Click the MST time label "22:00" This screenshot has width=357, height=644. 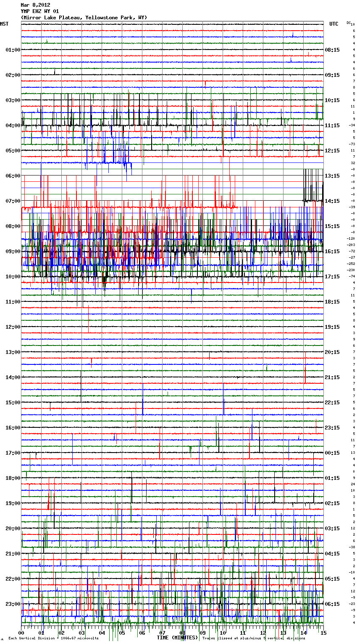[x=13, y=579]
